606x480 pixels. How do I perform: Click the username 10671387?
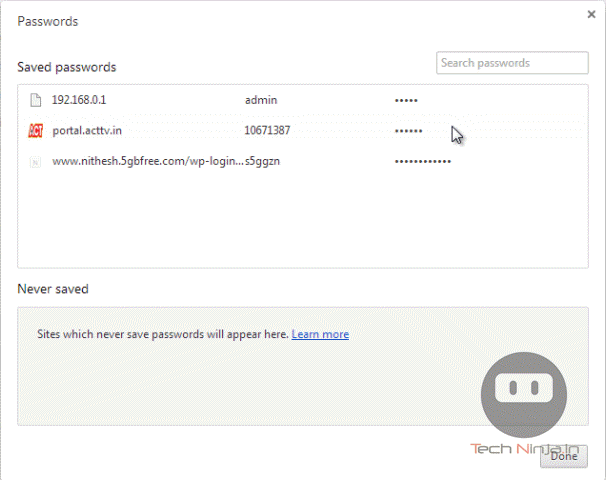(x=267, y=130)
